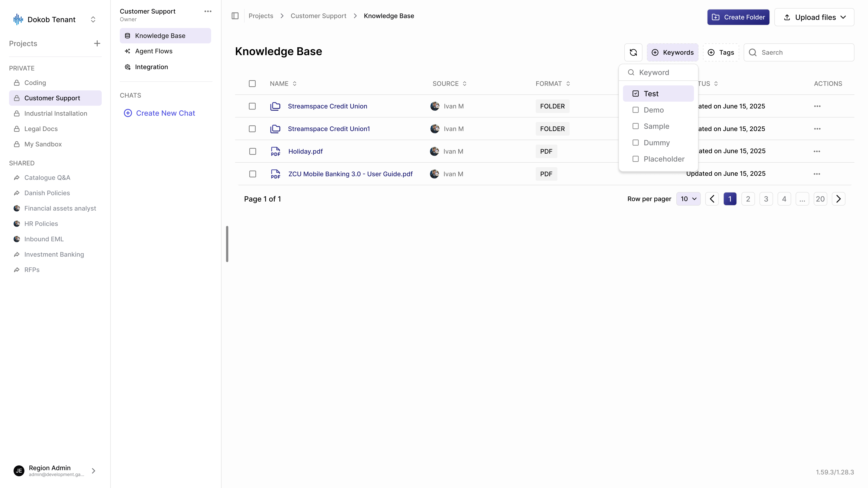Open the Tags filter

click(x=721, y=52)
